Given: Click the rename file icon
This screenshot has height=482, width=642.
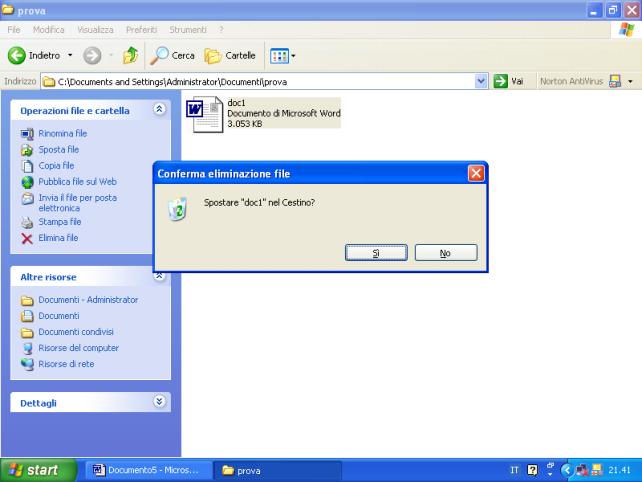Looking at the screenshot, I should pos(27,134).
